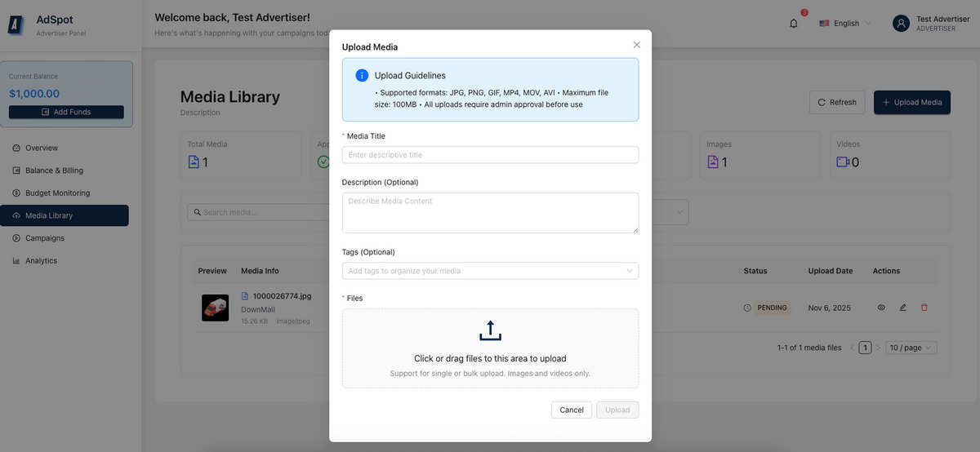Screen dimensions: 980x452
Task: Click the upload arrow icon in Files area
Action: click(x=490, y=330)
